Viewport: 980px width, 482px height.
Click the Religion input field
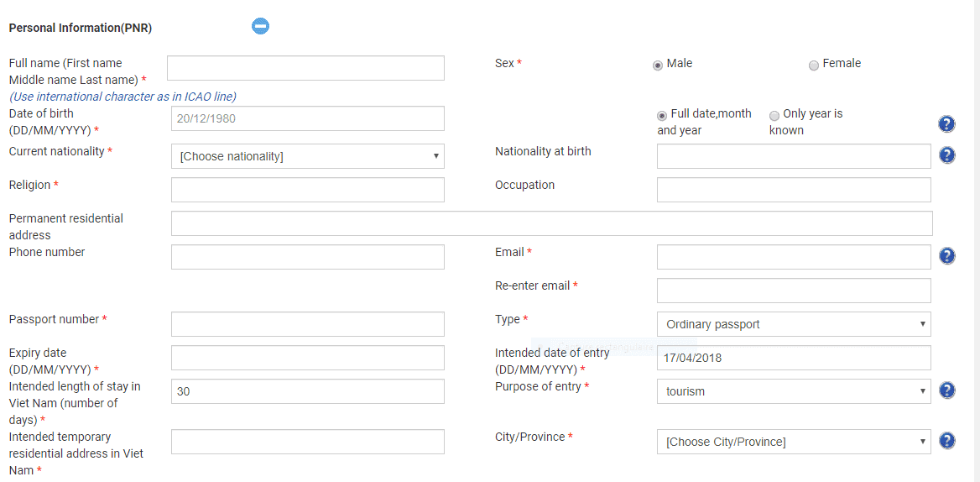click(x=307, y=190)
